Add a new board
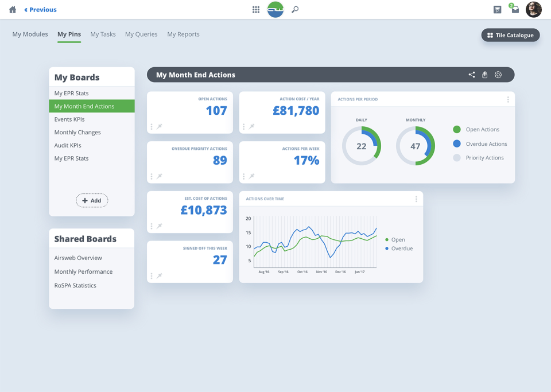The height and width of the screenshot is (392, 551). pyautogui.click(x=92, y=200)
